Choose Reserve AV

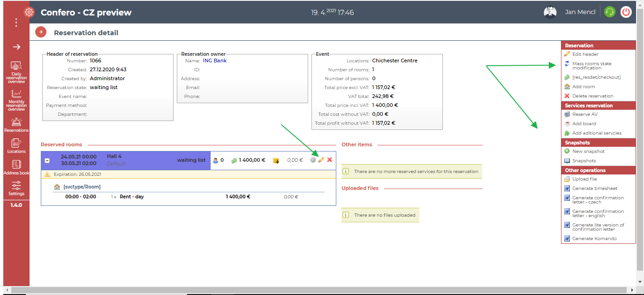pos(585,114)
